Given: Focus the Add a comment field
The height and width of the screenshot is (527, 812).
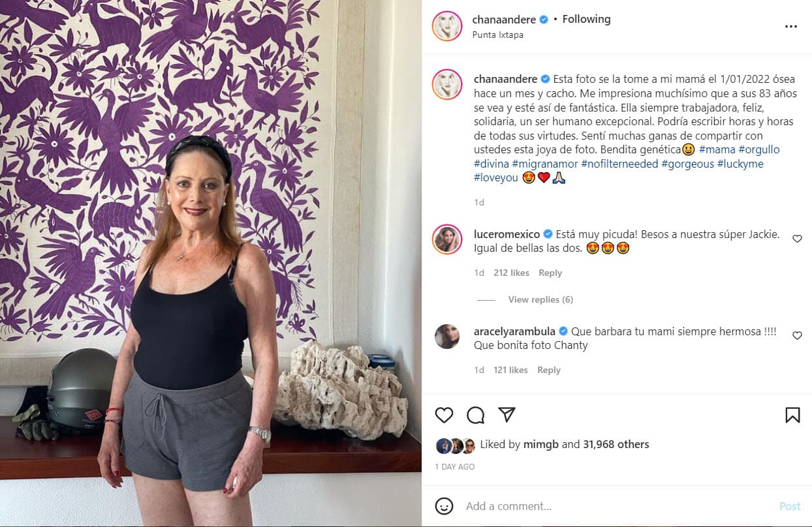Looking at the screenshot, I should coord(617,506).
